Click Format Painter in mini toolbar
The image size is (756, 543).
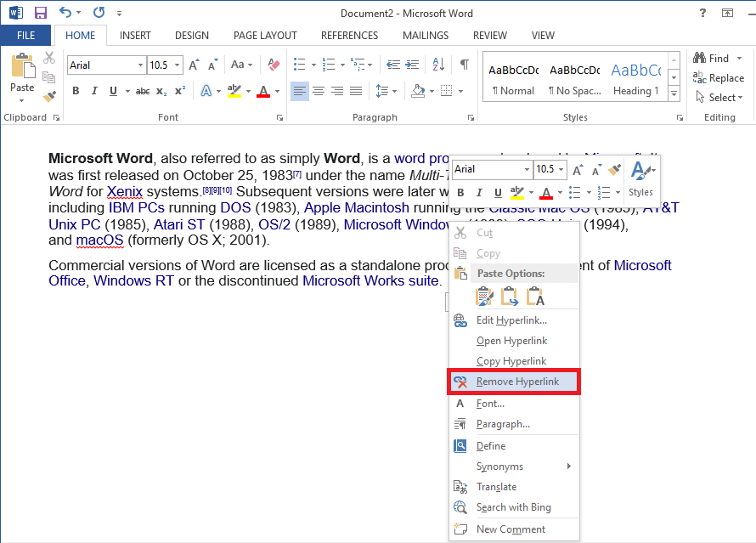(614, 169)
